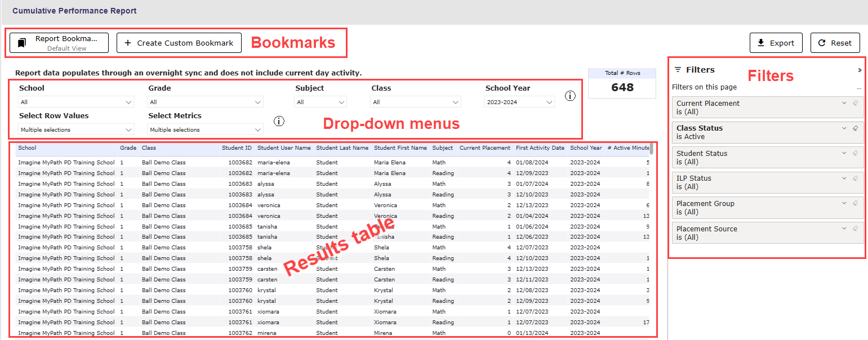The width and height of the screenshot is (868, 340).
Task: Expand the Placement Group filter chevron
Action: [844, 203]
